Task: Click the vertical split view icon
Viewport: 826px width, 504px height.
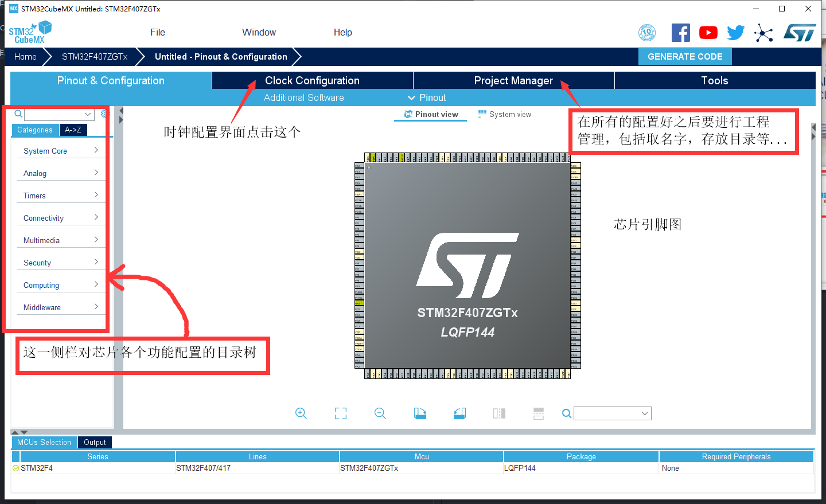Action: pyautogui.click(x=499, y=413)
